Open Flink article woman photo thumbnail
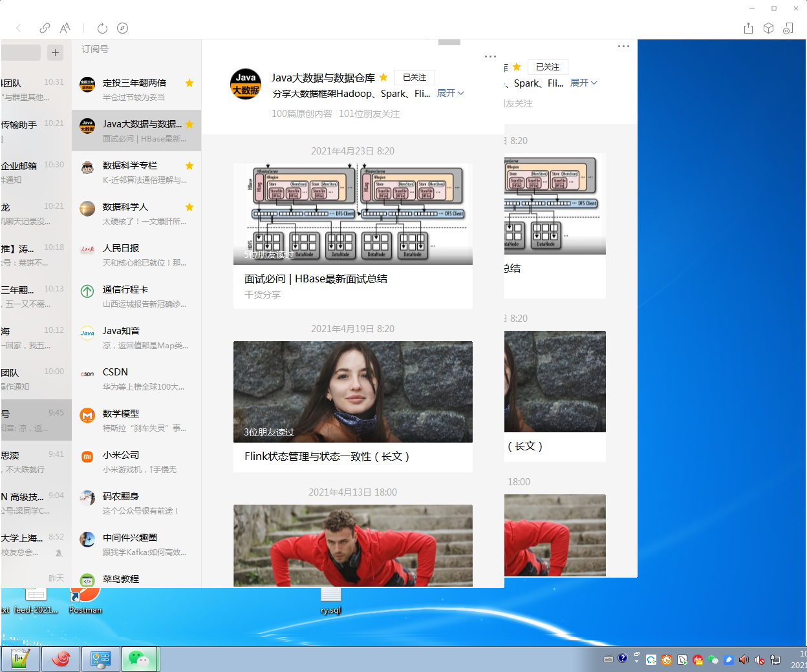 [353, 392]
